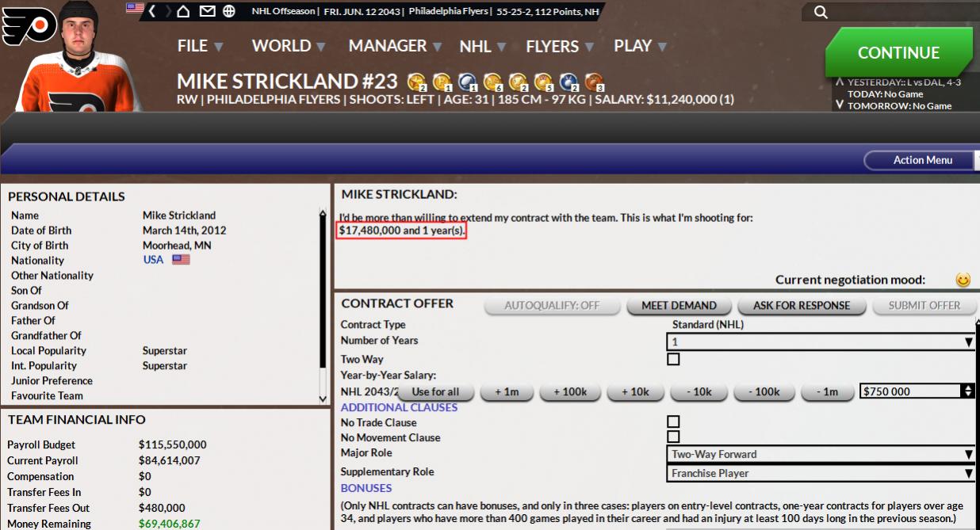Increase salary with the + 100k button
The width and height of the screenshot is (980, 530).
[570, 391]
